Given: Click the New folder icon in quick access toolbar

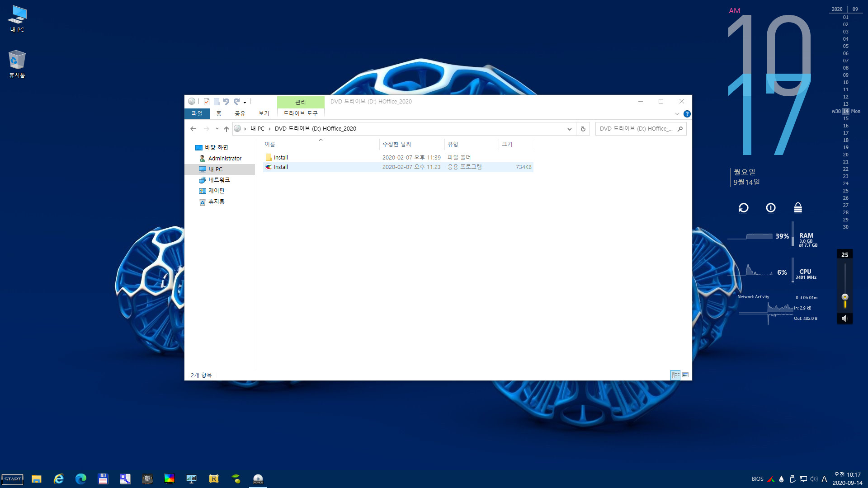Looking at the screenshot, I should 217,102.
